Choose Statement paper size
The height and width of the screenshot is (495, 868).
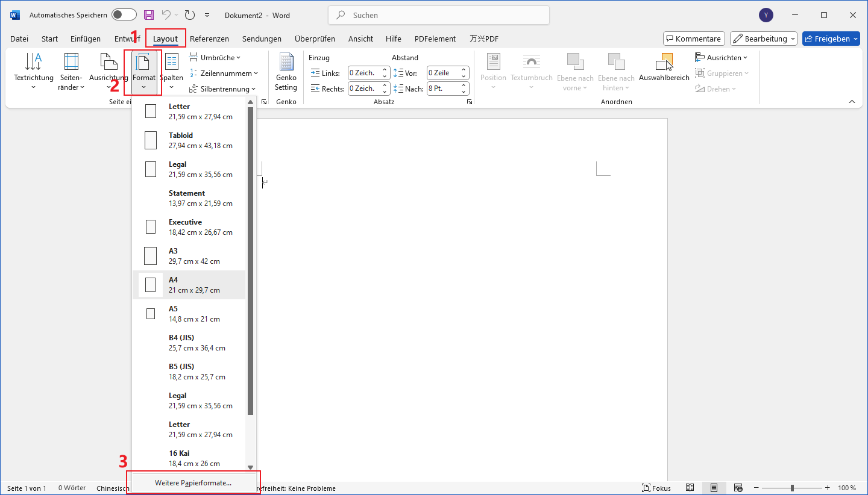click(x=189, y=198)
